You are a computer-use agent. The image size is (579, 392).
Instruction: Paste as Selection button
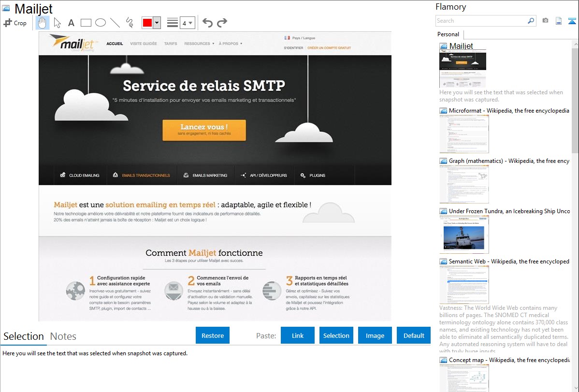click(x=336, y=335)
